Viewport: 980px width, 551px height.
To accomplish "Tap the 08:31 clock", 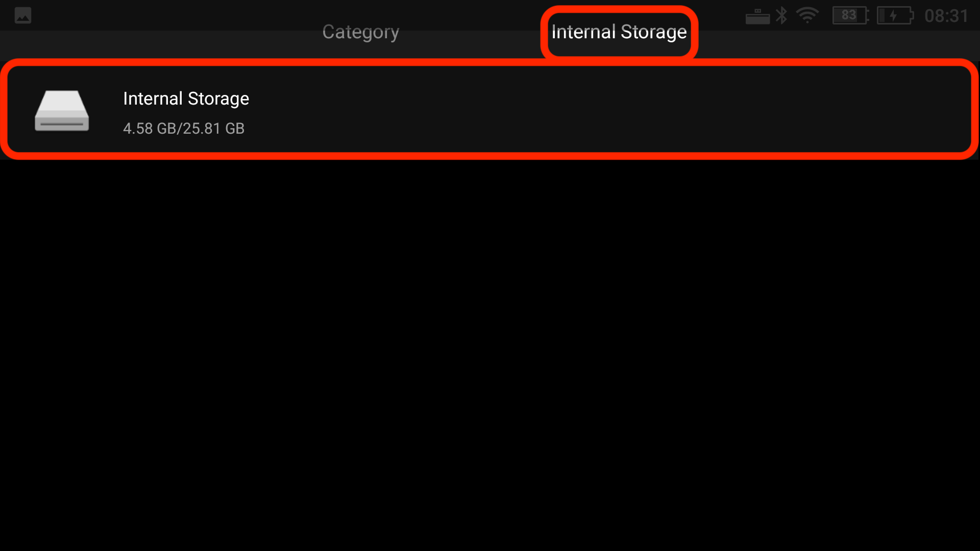I will click(946, 16).
